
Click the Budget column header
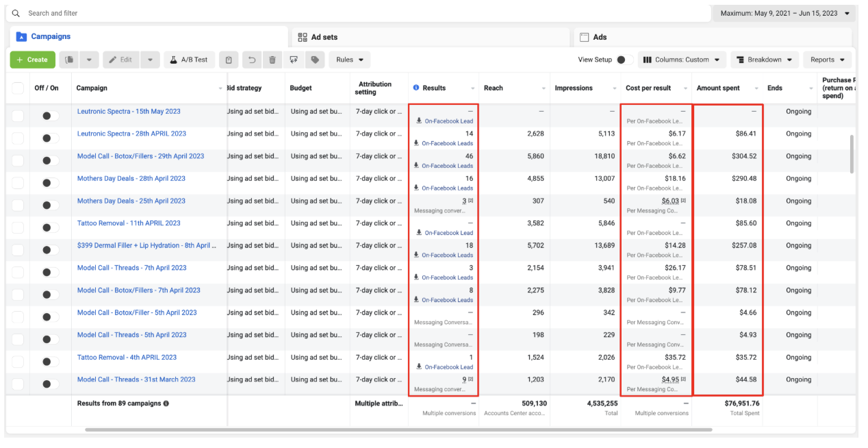tap(301, 88)
